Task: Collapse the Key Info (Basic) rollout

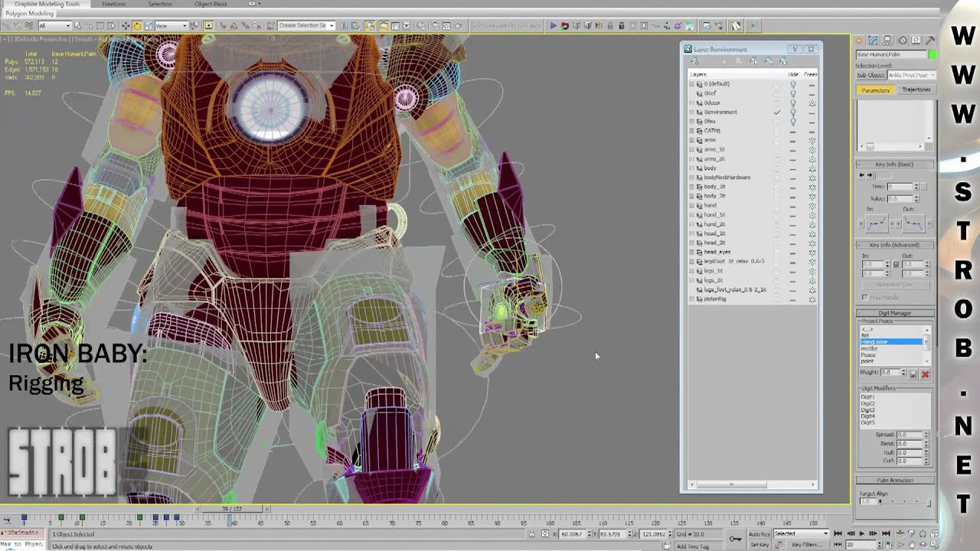Action: [894, 165]
